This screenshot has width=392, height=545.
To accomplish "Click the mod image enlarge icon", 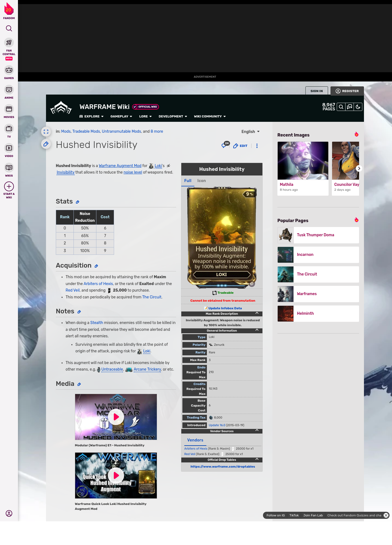I will (252, 284).
